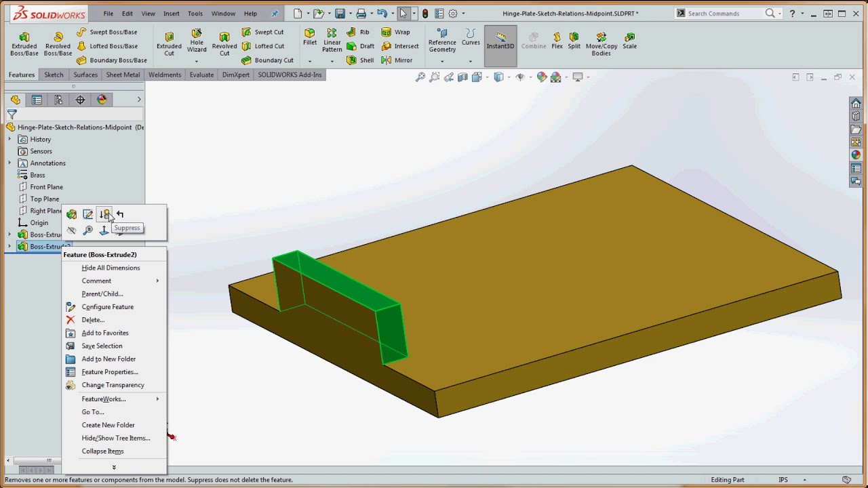Click the Linear Pattern tool
Image resolution: width=868 pixels, height=488 pixels.
pos(332,41)
